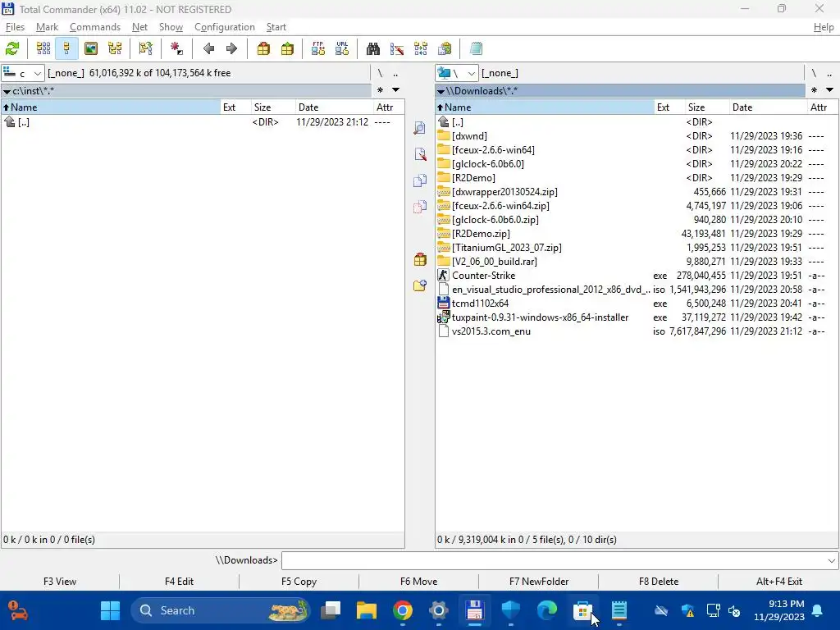The width and height of the screenshot is (840, 630).
Task: Click the Edit icon in middle bar
Action: pos(420,154)
